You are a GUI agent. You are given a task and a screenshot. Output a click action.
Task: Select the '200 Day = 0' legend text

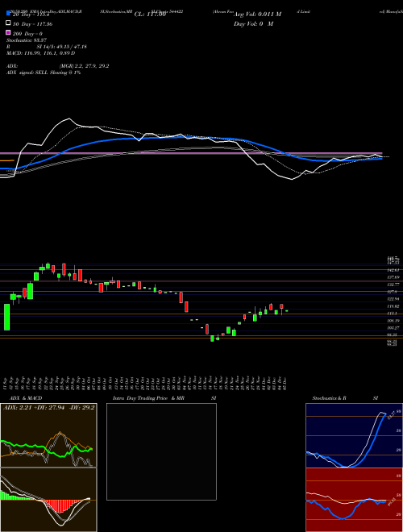pyautogui.click(x=28, y=34)
